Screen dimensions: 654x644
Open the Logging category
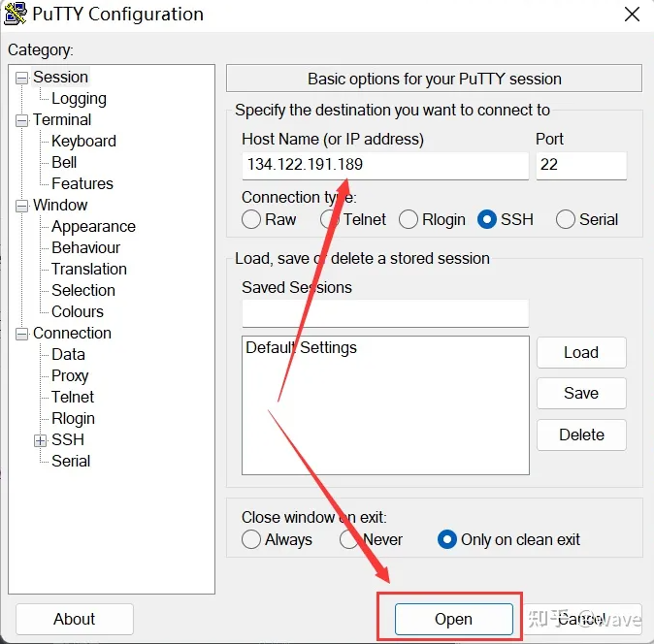click(79, 99)
